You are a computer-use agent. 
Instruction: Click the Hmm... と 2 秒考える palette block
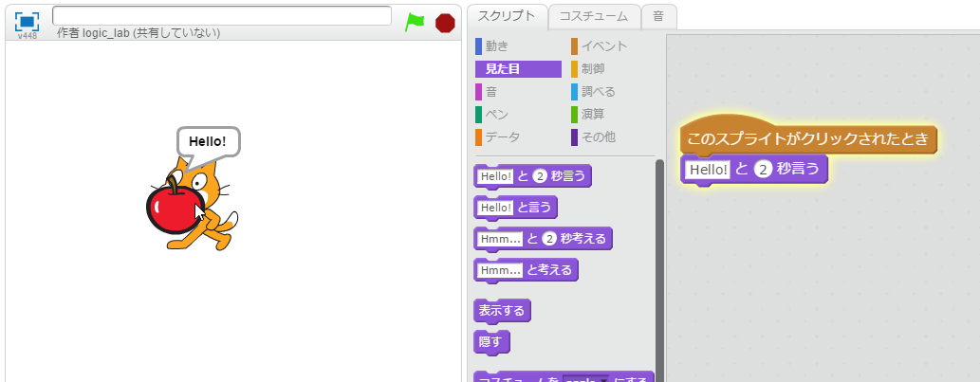[543, 239]
